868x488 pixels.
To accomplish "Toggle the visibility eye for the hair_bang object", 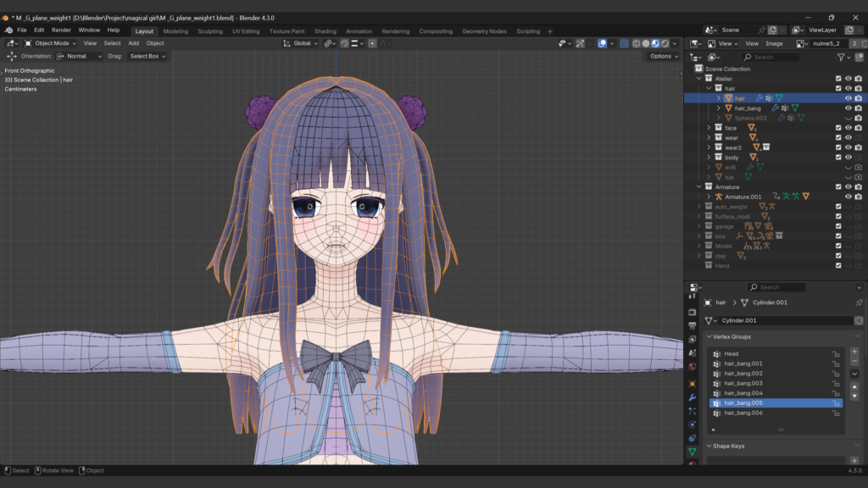I will point(848,108).
